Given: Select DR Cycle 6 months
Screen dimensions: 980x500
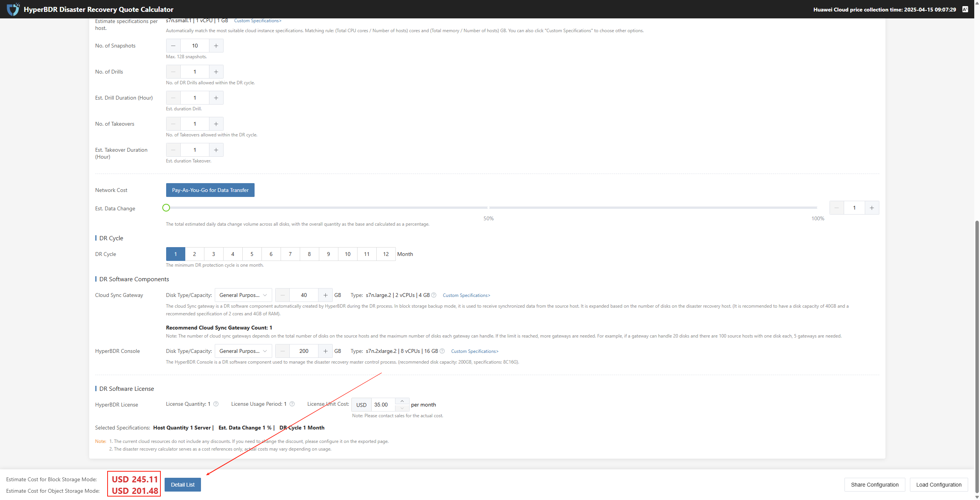Looking at the screenshot, I should [271, 254].
